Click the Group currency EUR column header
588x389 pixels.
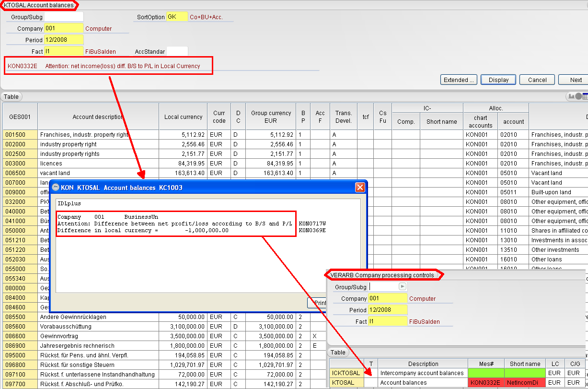pyautogui.click(x=271, y=117)
